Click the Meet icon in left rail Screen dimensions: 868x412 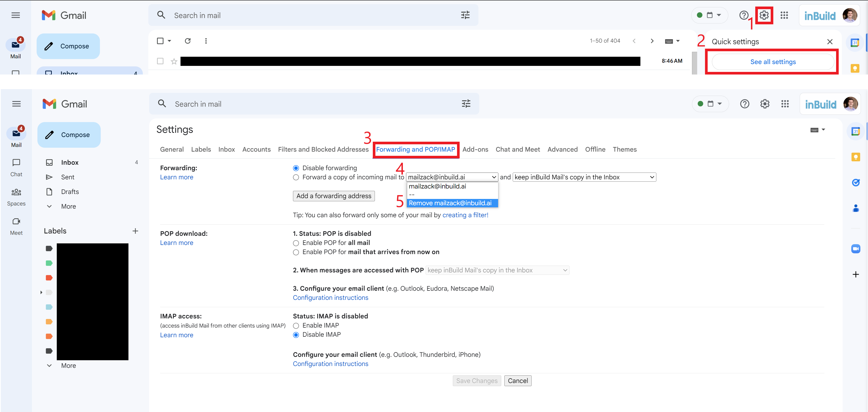(16, 221)
